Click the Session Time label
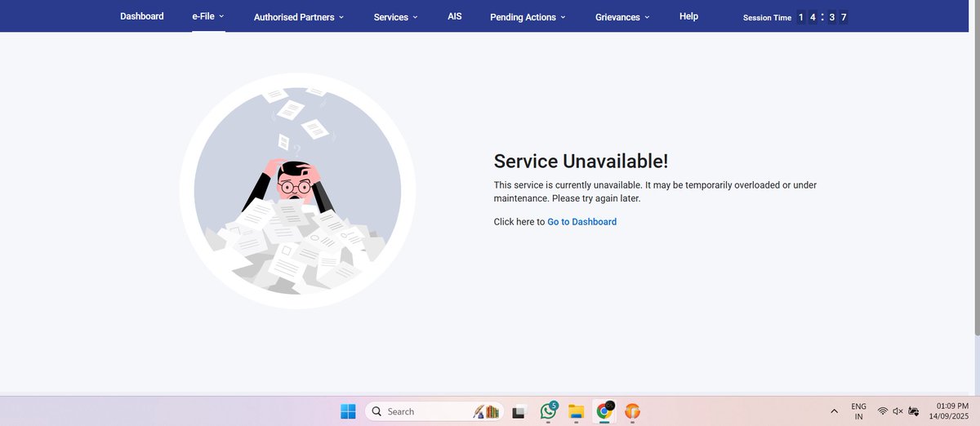This screenshot has height=426, width=980. click(x=767, y=17)
